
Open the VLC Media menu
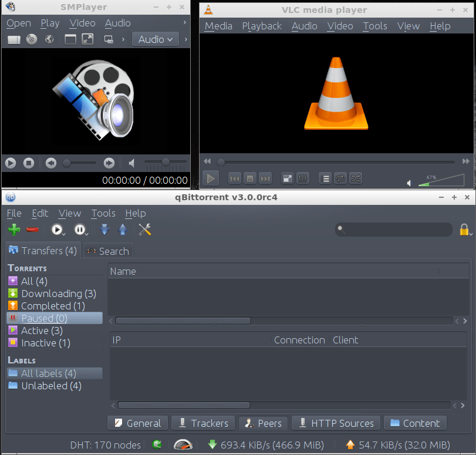click(x=218, y=26)
